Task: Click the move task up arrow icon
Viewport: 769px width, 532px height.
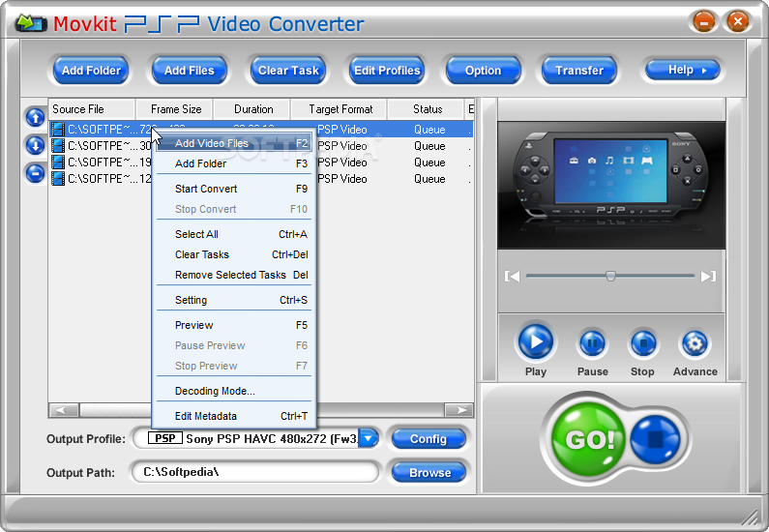Action: pyautogui.click(x=36, y=117)
